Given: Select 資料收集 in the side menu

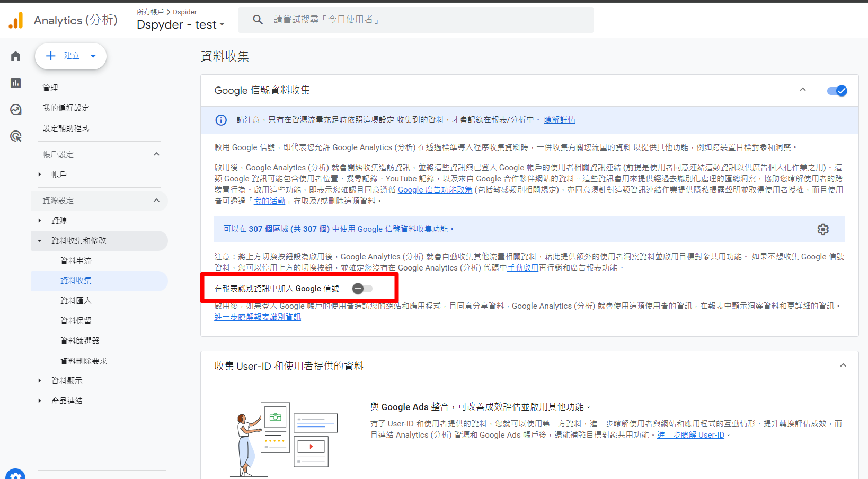Looking at the screenshot, I should [100, 281].
